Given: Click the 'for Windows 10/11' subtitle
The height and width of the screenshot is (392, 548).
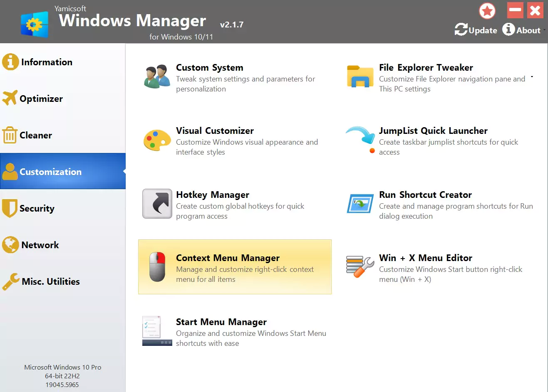Looking at the screenshot, I should click(181, 37).
